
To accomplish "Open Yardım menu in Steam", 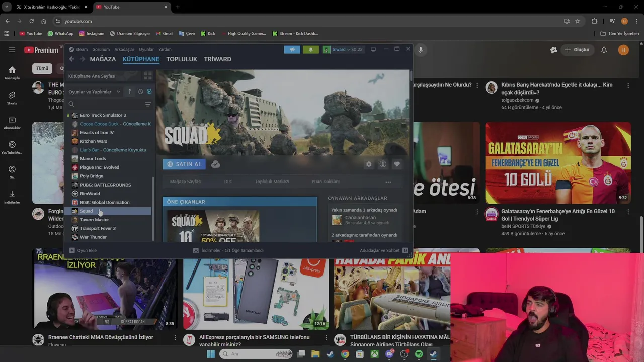I will coord(165,49).
